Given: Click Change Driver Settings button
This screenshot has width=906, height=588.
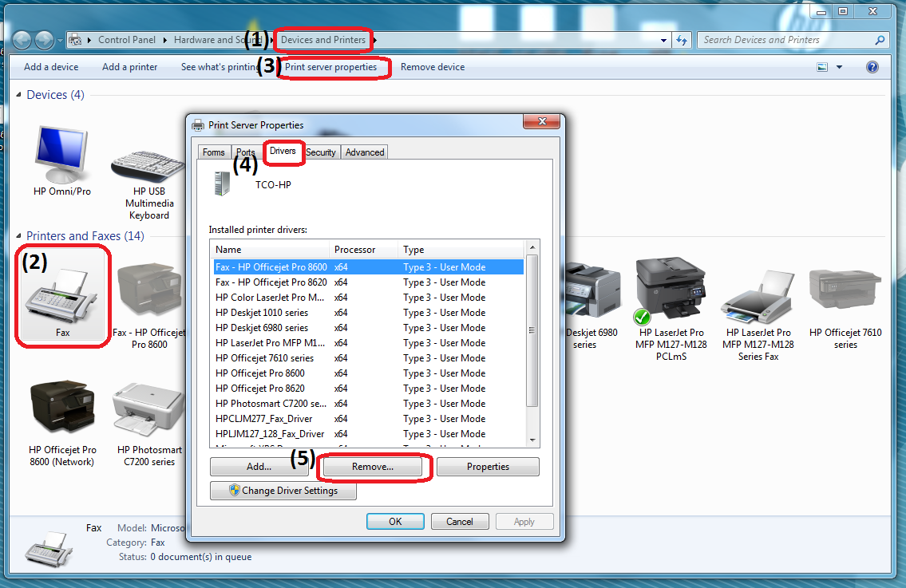Looking at the screenshot, I should click(283, 491).
